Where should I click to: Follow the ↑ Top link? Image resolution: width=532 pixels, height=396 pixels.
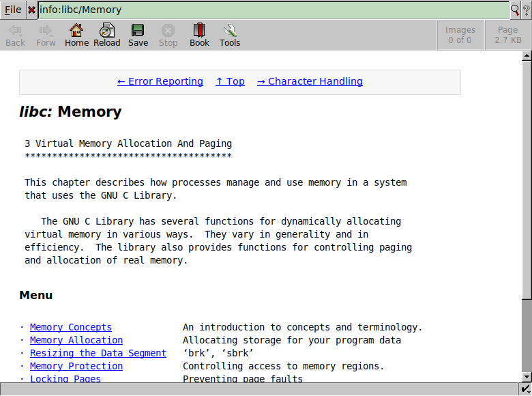coord(230,81)
